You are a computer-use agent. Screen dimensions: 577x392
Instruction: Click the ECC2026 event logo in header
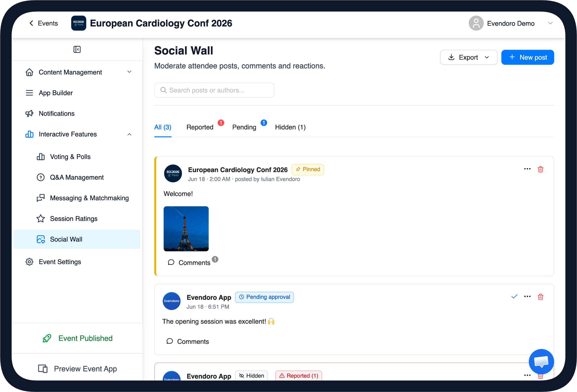(x=78, y=23)
